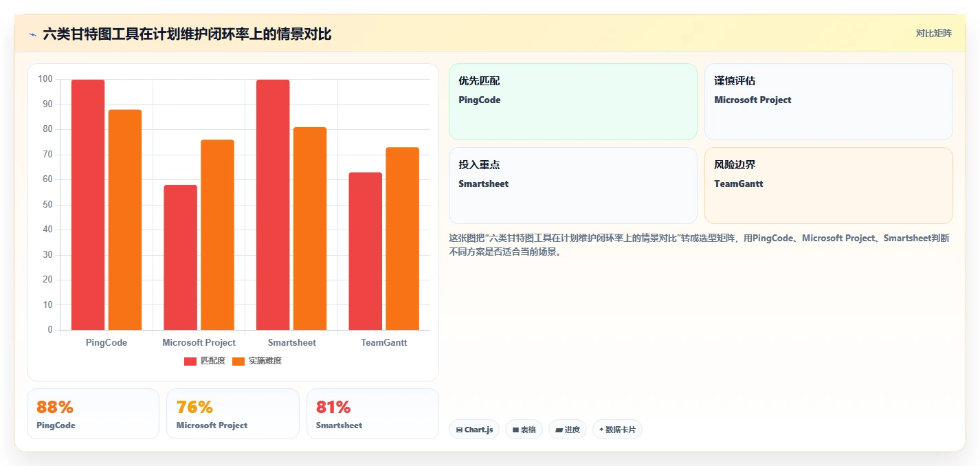Click the sparkle icon in 数据卡片 tag

601,430
